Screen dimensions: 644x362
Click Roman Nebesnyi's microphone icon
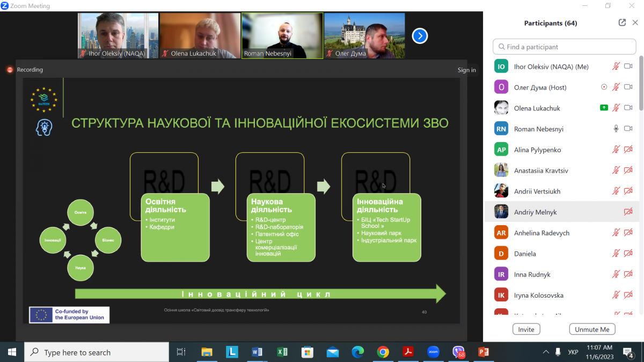click(616, 129)
